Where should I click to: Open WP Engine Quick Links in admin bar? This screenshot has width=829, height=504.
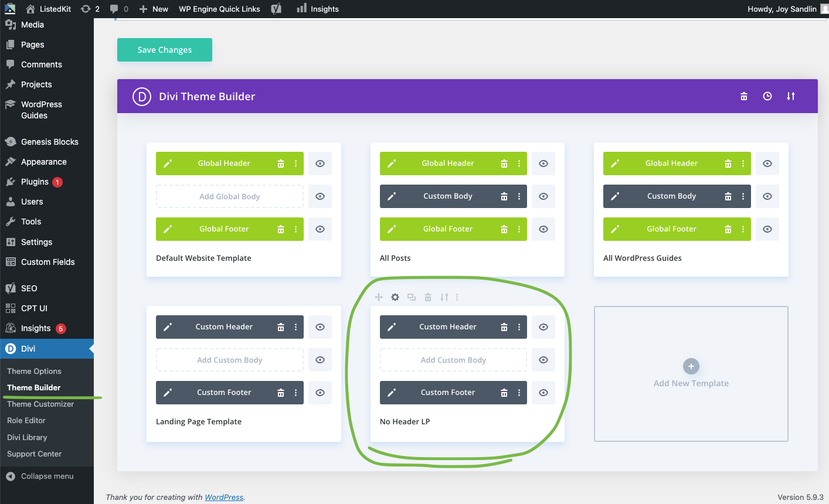(219, 9)
